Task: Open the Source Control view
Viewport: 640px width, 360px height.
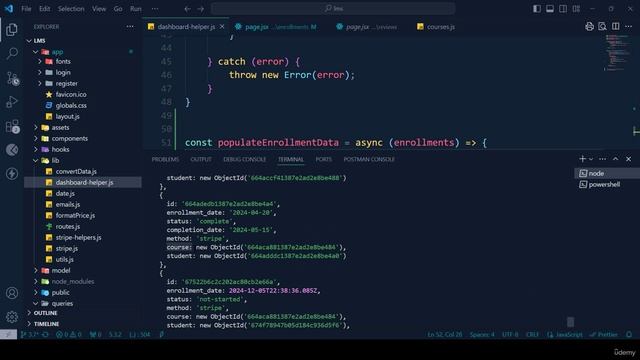Action: [x=12, y=78]
